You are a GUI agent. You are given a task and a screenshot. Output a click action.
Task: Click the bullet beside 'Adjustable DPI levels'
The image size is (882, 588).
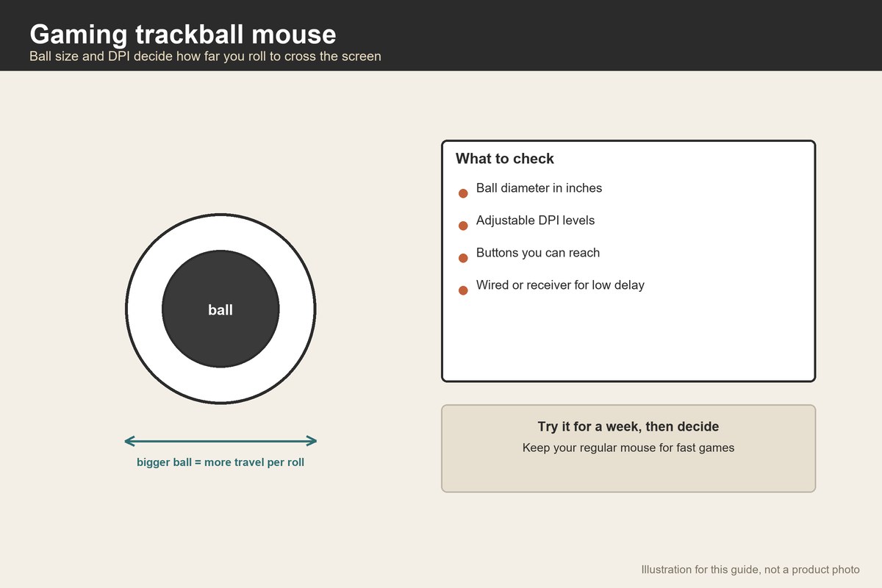pos(463,226)
